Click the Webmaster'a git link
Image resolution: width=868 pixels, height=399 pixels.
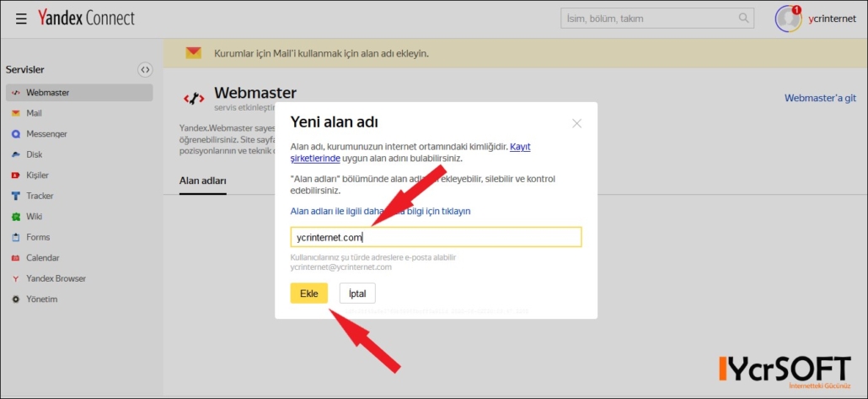(821, 98)
